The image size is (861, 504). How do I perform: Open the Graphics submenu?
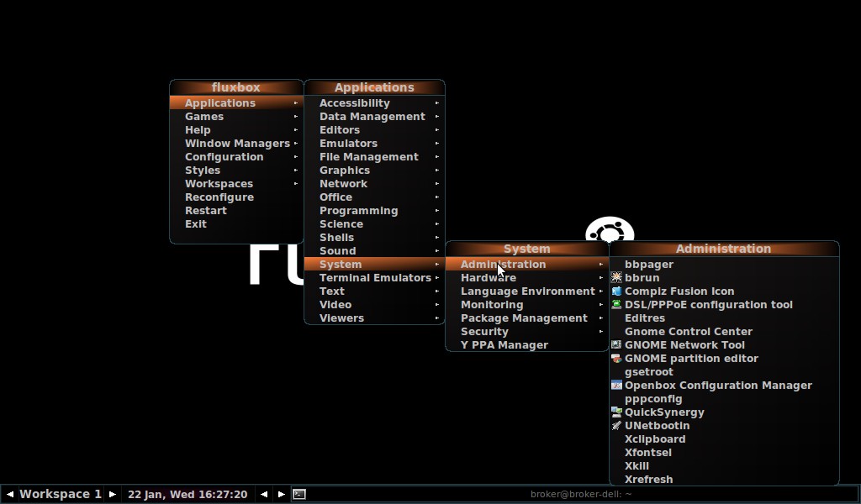374,170
